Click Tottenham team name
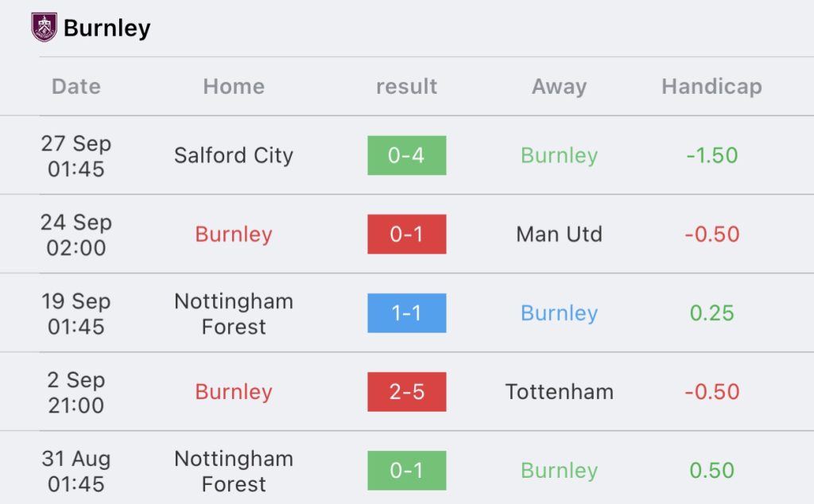 (559, 392)
